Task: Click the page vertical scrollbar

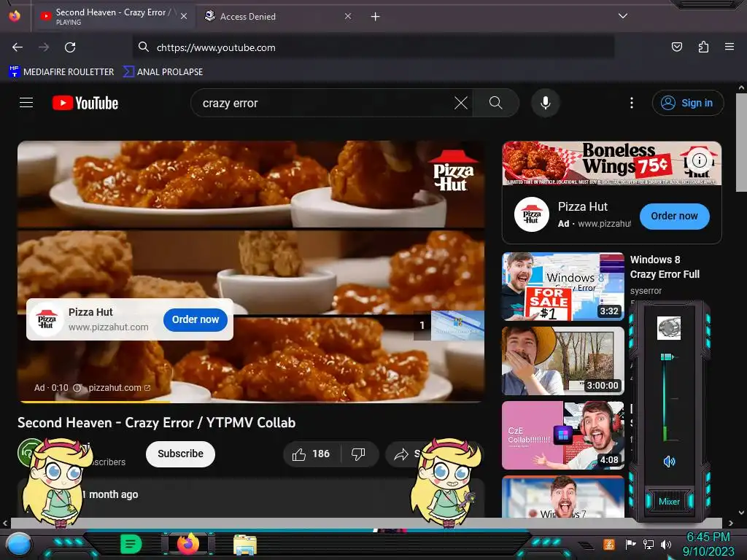Action: click(x=741, y=143)
